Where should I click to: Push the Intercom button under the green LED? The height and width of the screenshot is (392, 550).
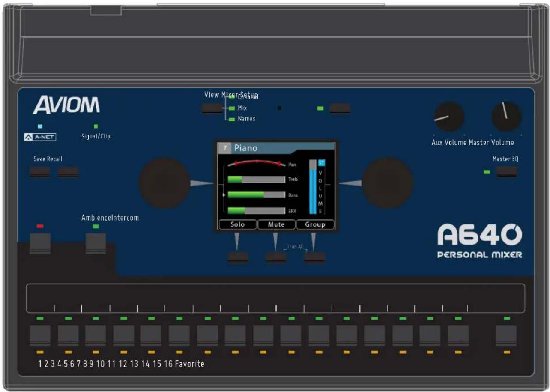[96, 243]
